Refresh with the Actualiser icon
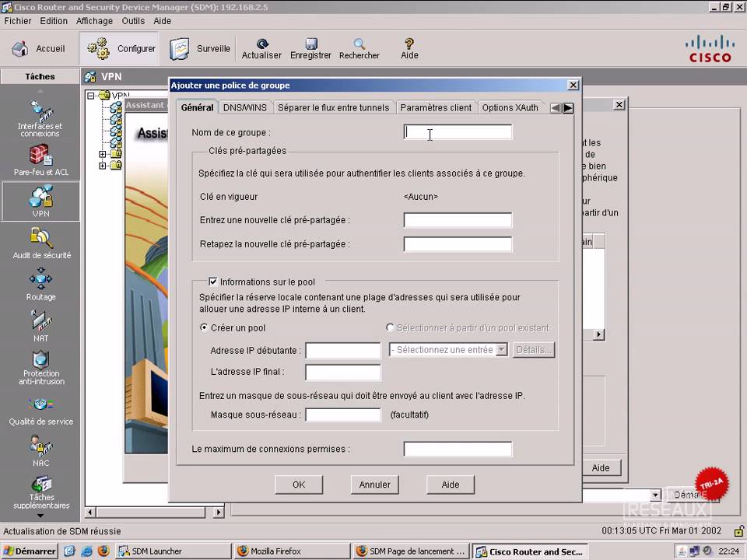747x560 pixels. coord(262,44)
